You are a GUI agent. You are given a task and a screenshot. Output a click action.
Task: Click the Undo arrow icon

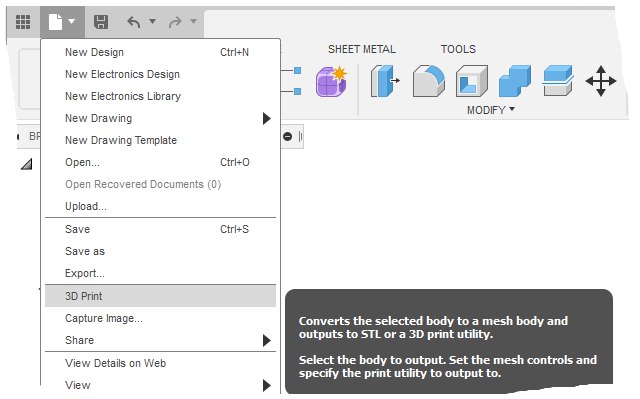click(x=134, y=22)
